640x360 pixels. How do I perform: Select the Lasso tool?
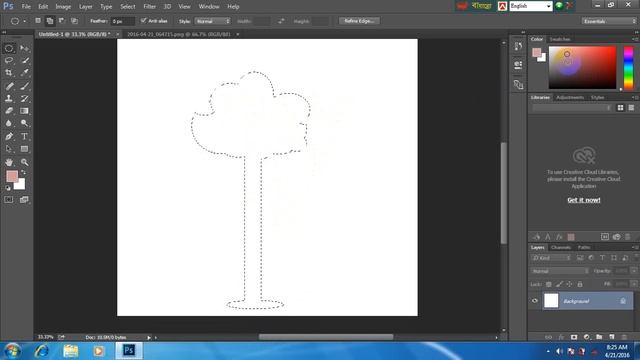click(9, 60)
